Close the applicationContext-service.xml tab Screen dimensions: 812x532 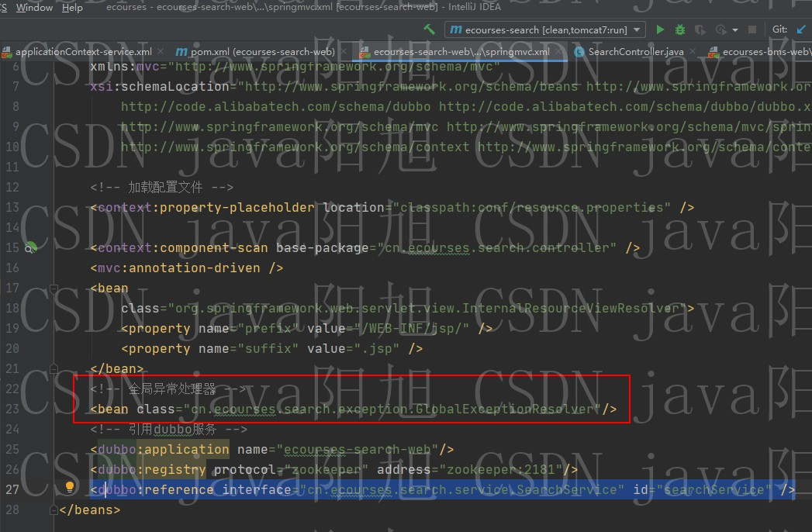tap(161, 51)
